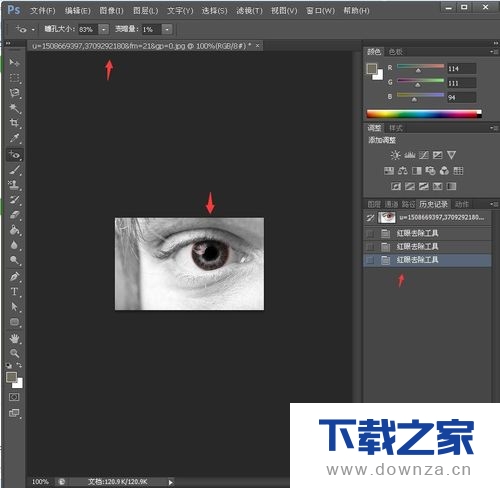Switch to the 样式 tab

pos(396,128)
